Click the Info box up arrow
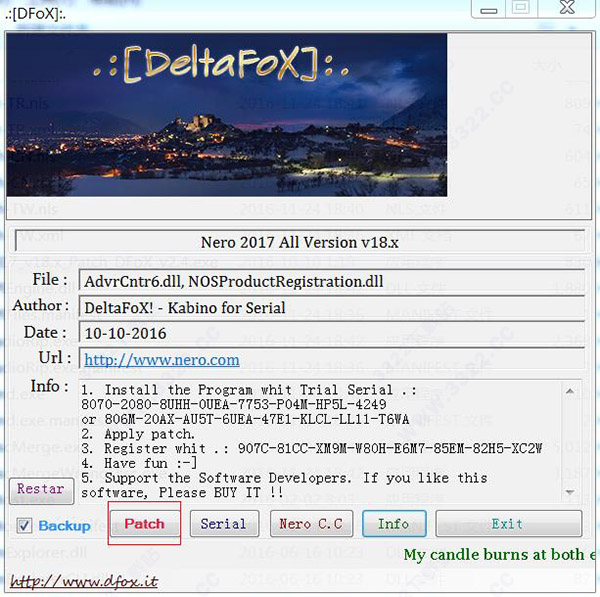This screenshot has width=600, height=597. pos(570,391)
